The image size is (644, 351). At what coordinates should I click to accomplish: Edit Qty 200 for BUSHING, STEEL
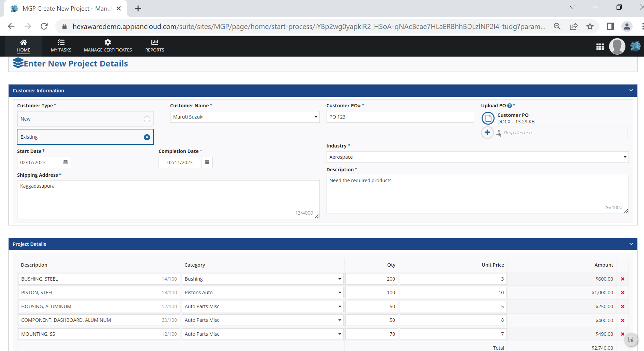pyautogui.click(x=371, y=279)
